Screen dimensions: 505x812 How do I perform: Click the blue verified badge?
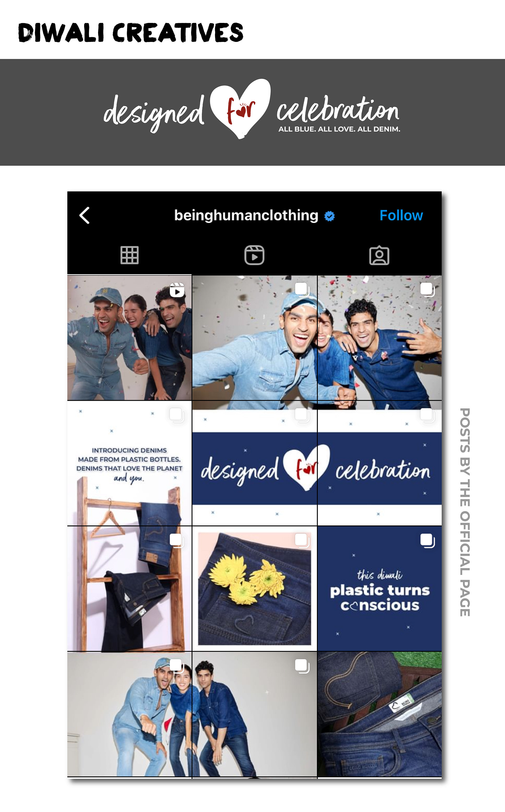(329, 216)
